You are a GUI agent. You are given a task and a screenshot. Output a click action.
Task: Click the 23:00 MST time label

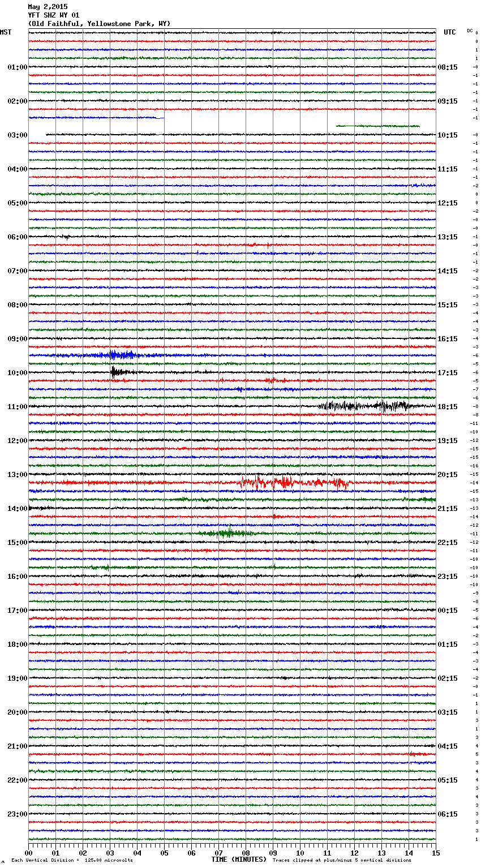pyautogui.click(x=18, y=814)
